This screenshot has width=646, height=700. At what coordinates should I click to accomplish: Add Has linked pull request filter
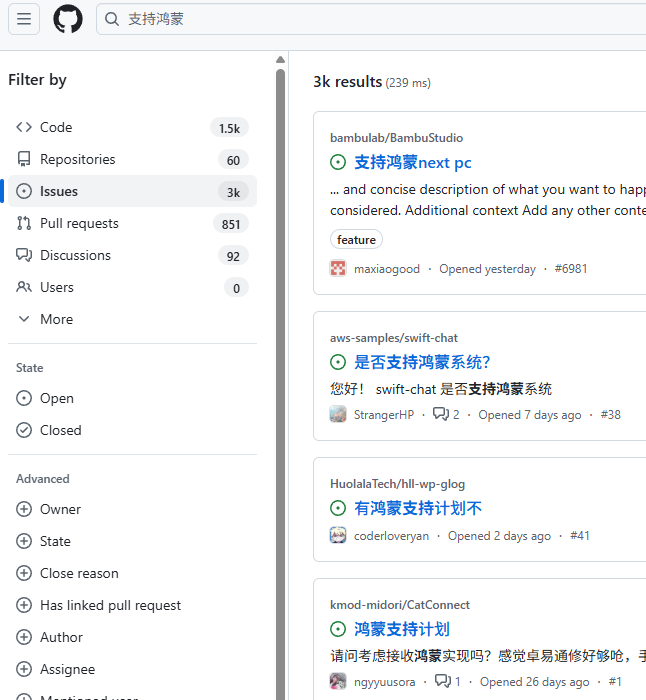pos(132,606)
